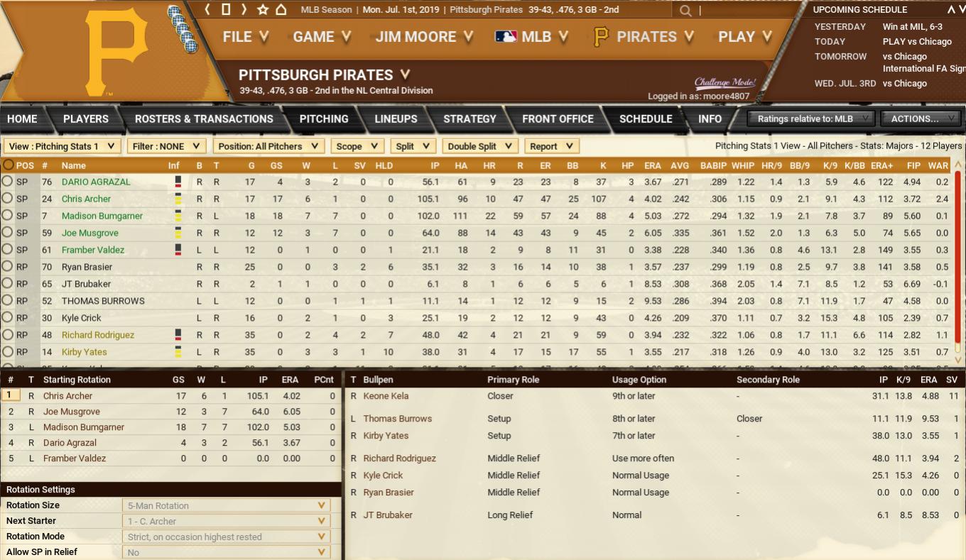Screen dimensions: 966x560
Task: Select the radio button for Joe Musgrove row
Action: coord(7,233)
